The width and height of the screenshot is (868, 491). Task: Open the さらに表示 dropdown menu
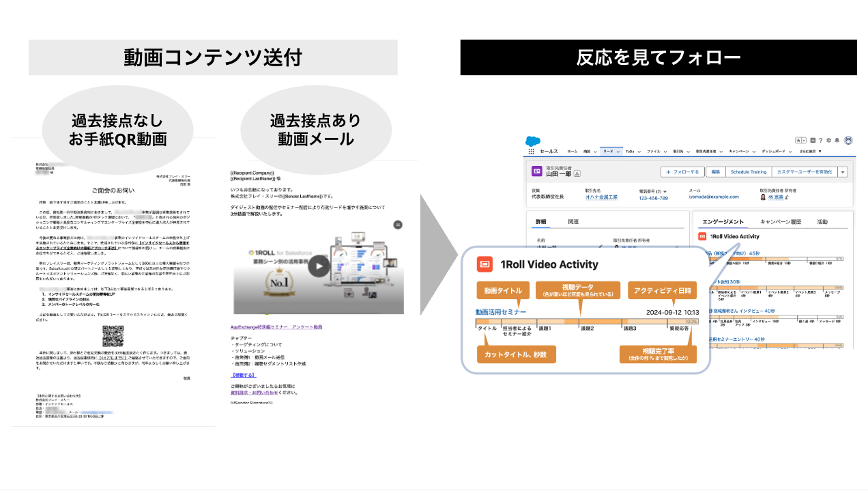coord(809,151)
